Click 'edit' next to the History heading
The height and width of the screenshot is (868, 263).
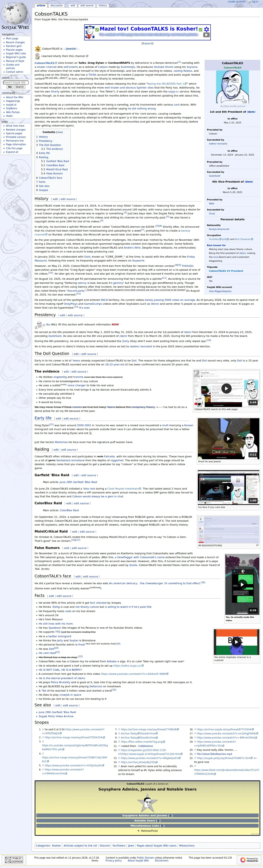[55, 199]
